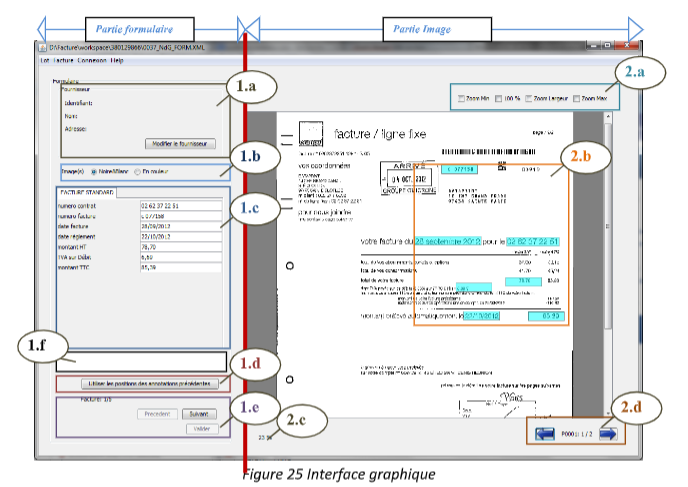Image resolution: width=688 pixels, height=487 pixels.
Task: Open the Facture menu
Action: pyautogui.click(x=64, y=61)
